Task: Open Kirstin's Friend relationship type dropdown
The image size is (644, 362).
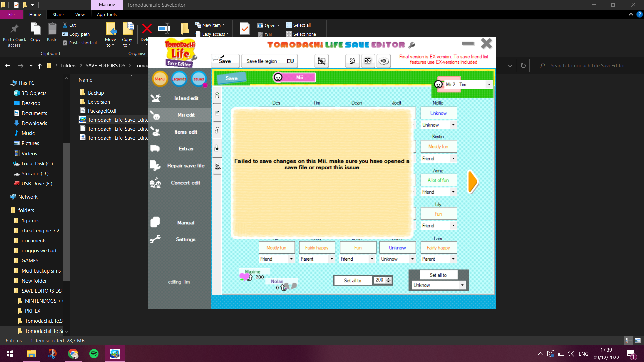Action: (453, 158)
